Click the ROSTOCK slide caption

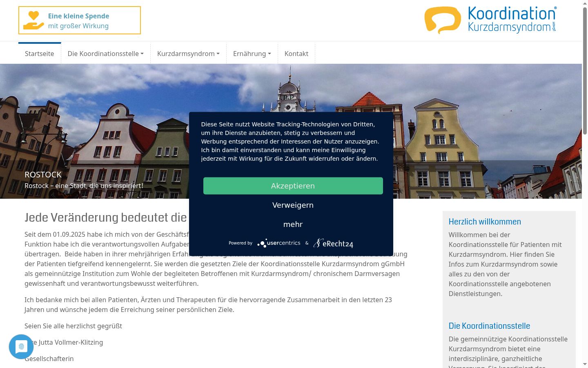[x=43, y=175]
